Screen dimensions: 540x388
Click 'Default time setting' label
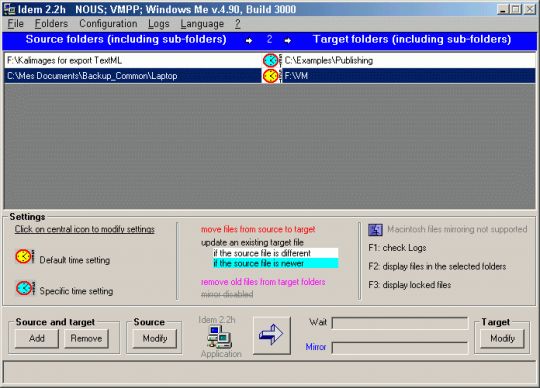[x=75, y=260]
